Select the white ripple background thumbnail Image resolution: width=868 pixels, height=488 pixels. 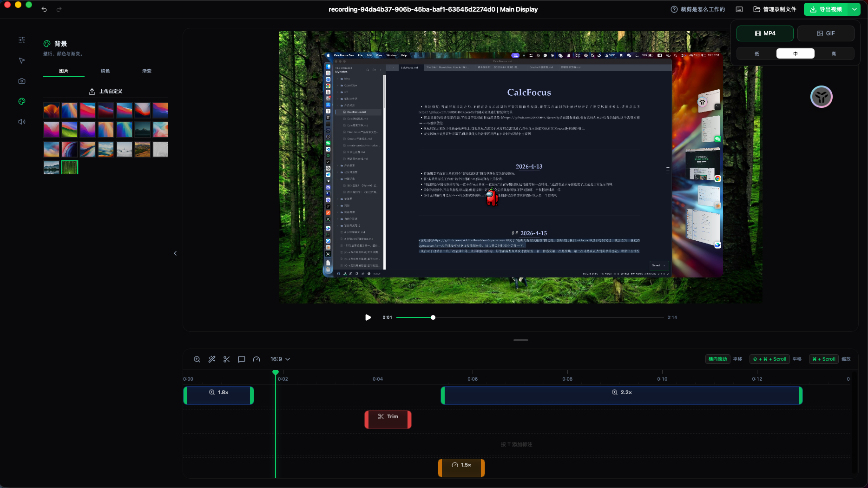[160, 149]
